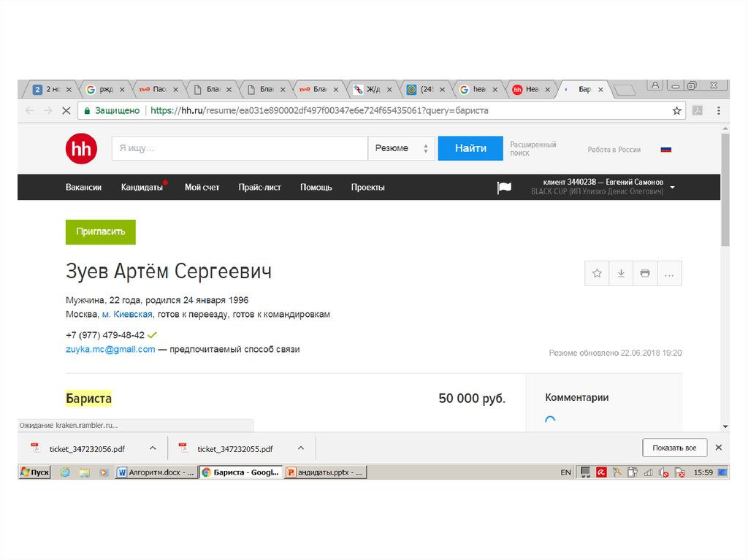This screenshot has width=748, height=560.
Task: Click the hh logo icon
Action: [x=81, y=149]
